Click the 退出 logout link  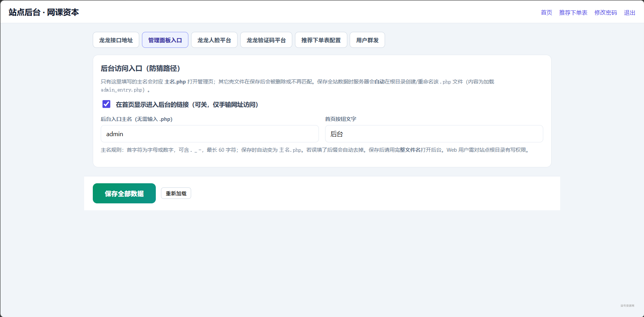click(x=629, y=12)
